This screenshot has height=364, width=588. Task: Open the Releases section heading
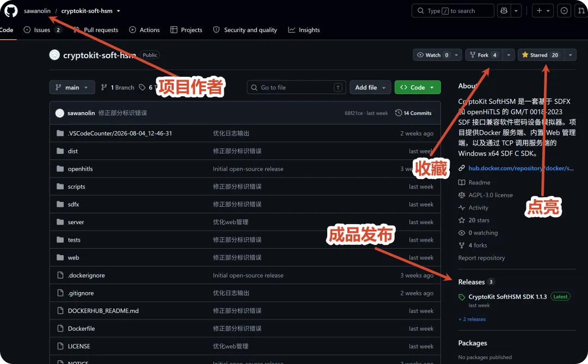point(471,282)
